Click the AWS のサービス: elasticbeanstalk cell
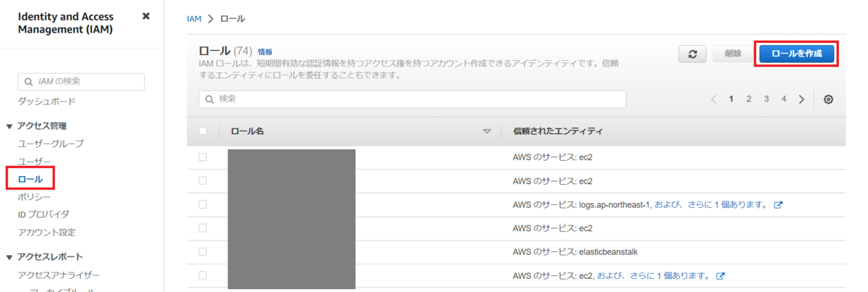 click(x=575, y=251)
